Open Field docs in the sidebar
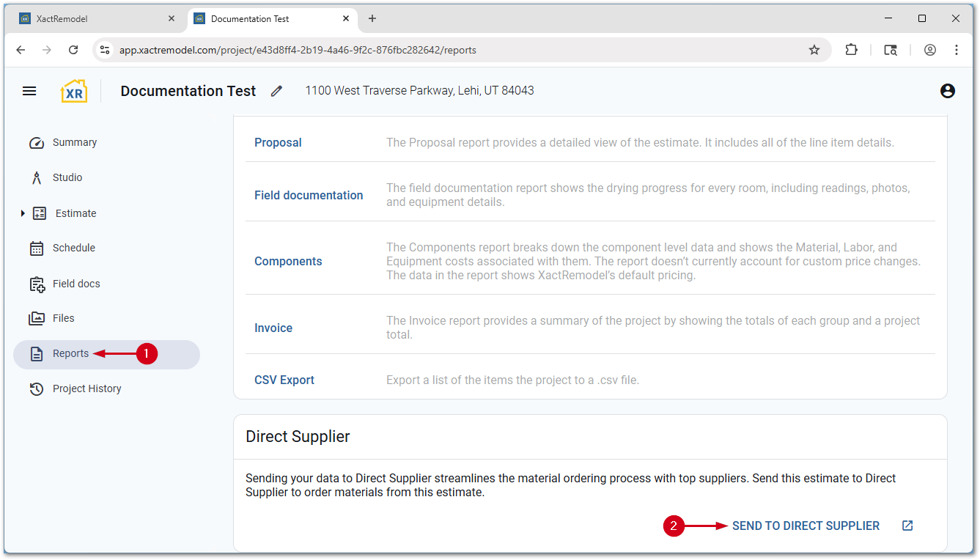Image resolution: width=980 pixels, height=560 pixels. (76, 284)
